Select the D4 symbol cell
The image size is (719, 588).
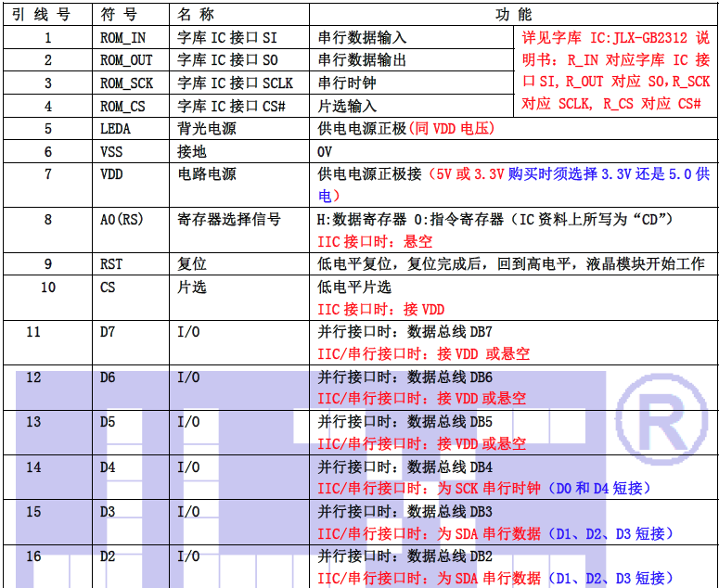point(108,467)
